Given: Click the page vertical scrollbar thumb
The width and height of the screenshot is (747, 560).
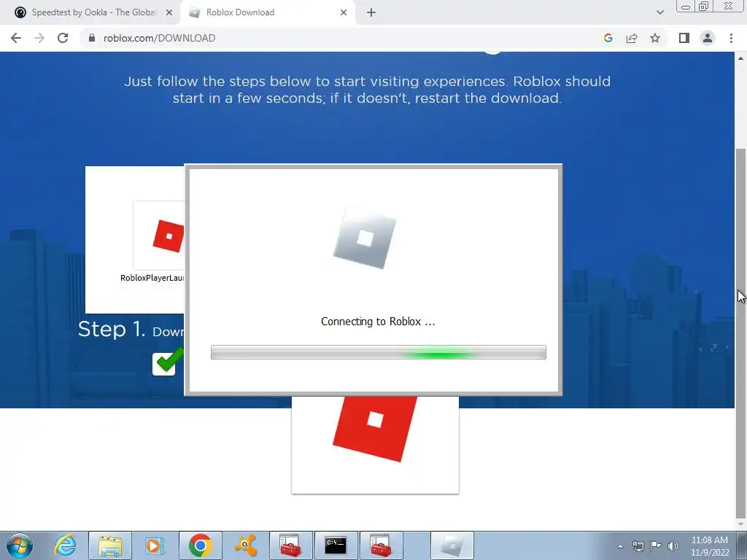Looking at the screenshot, I should pyautogui.click(x=741, y=333).
